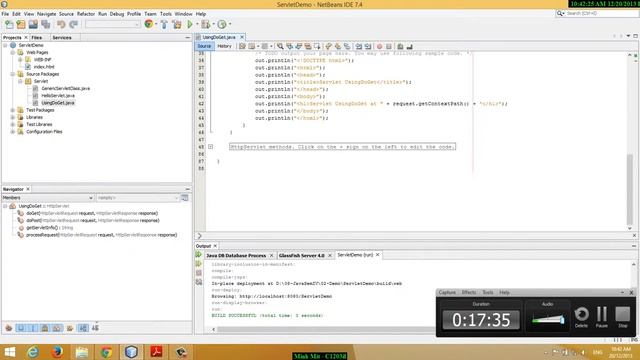
Task: Open File Explorer from the taskbar
Action: pyautogui.click(x=82, y=352)
